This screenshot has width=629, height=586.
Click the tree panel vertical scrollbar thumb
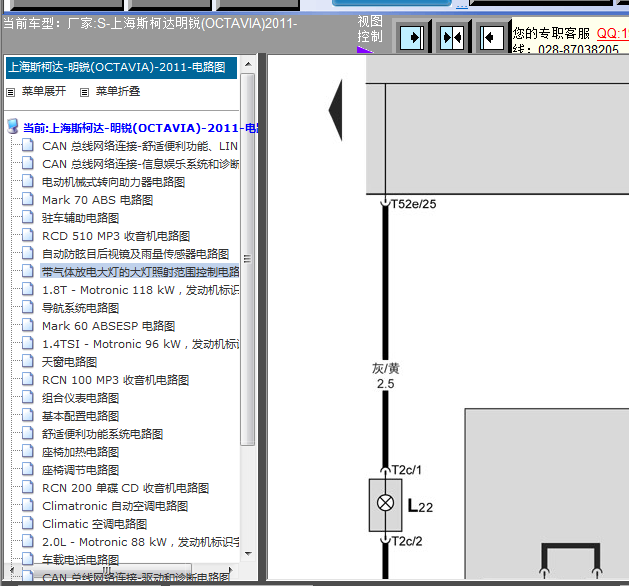pyautogui.click(x=248, y=259)
